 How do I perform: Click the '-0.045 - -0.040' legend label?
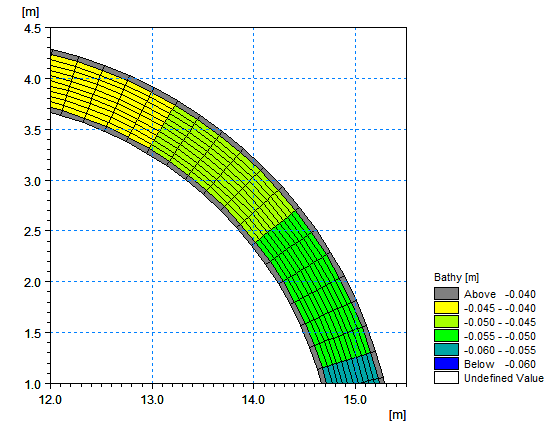coord(500,308)
